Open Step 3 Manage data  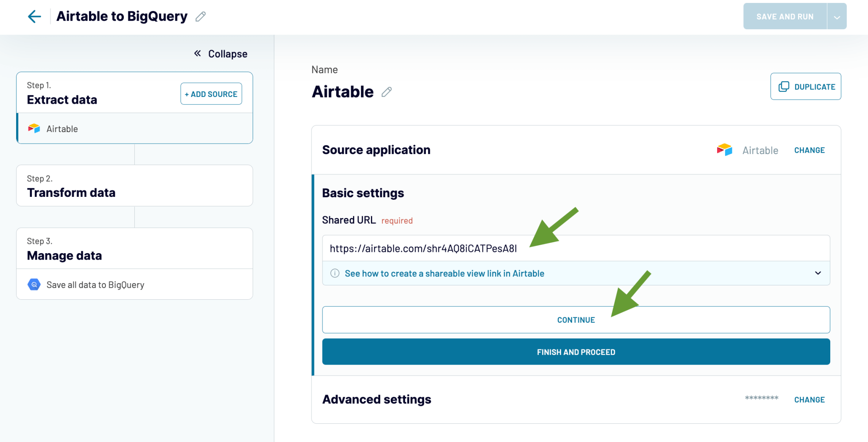coord(134,249)
